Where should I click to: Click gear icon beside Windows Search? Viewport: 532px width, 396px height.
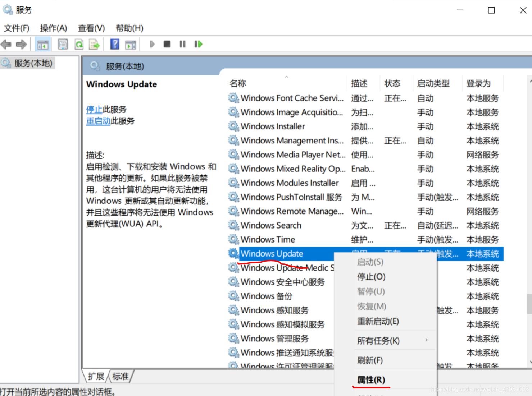[x=233, y=225]
